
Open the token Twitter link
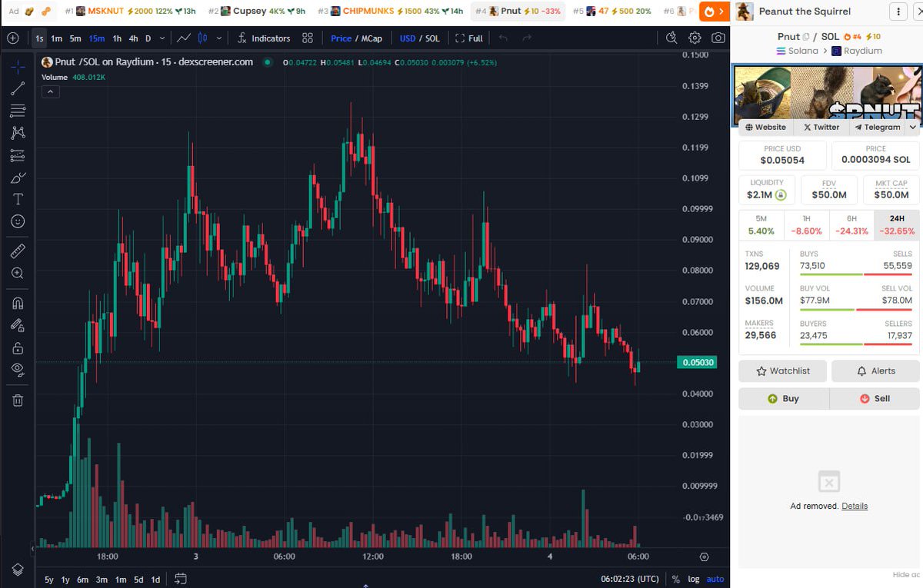(821, 128)
